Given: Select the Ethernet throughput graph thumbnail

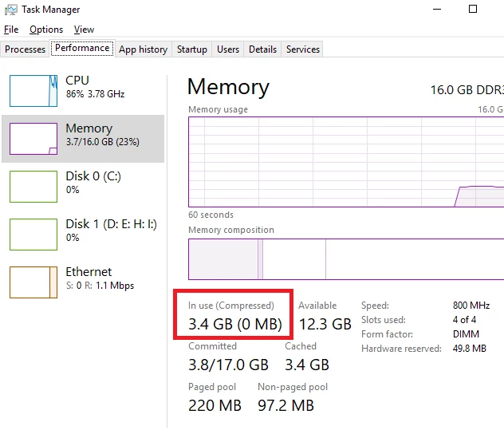Looking at the screenshot, I should [33, 282].
